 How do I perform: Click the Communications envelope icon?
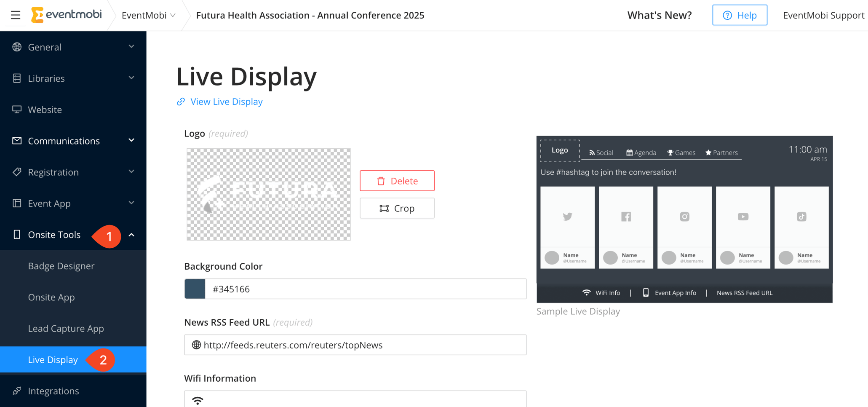tap(17, 140)
